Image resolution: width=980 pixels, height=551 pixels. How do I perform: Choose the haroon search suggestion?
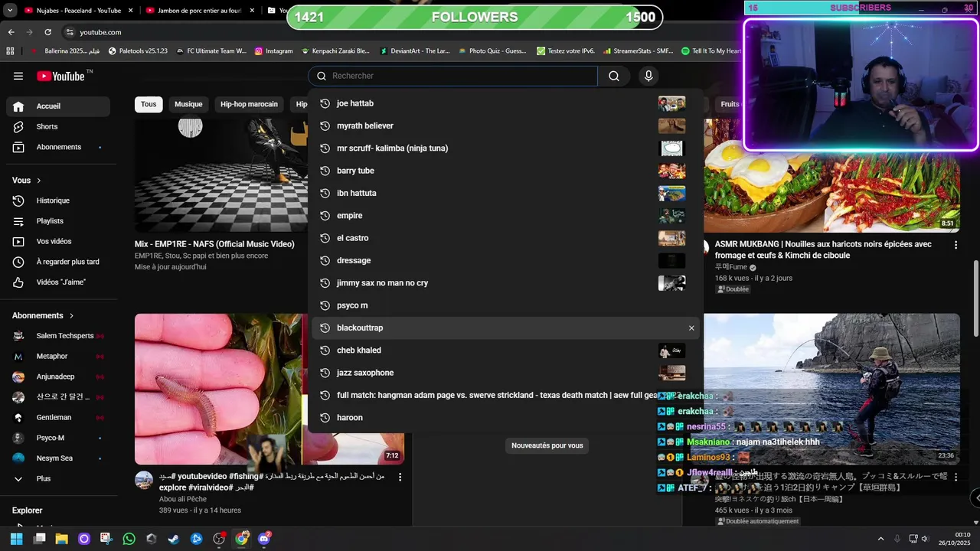click(505, 418)
